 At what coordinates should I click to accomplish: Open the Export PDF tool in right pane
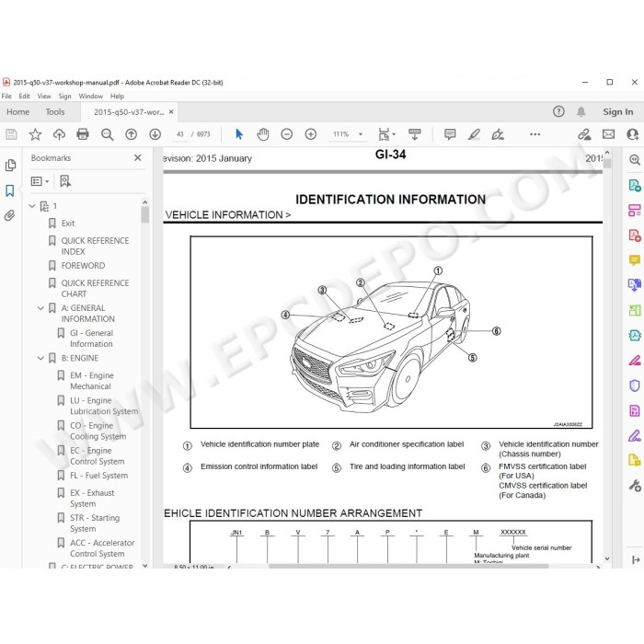tap(635, 185)
